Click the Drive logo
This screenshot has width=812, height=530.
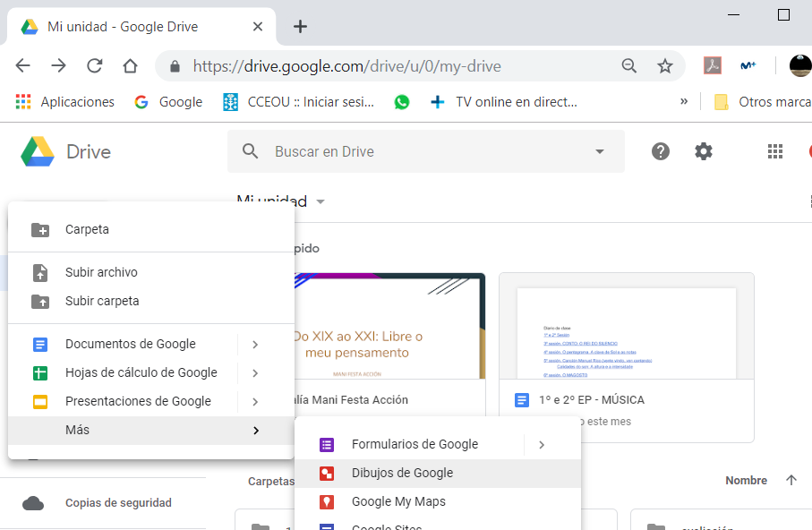[x=38, y=151]
